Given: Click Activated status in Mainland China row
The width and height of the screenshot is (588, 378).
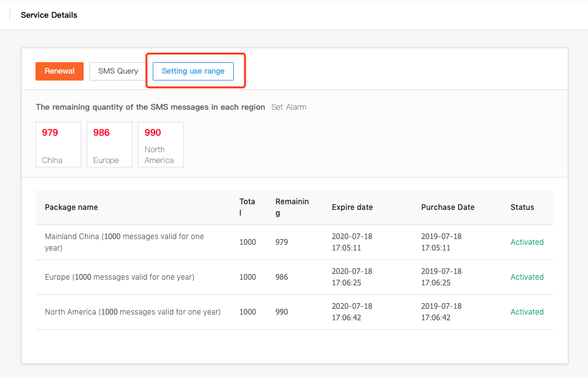Looking at the screenshot, I should [x=527, y=242].
